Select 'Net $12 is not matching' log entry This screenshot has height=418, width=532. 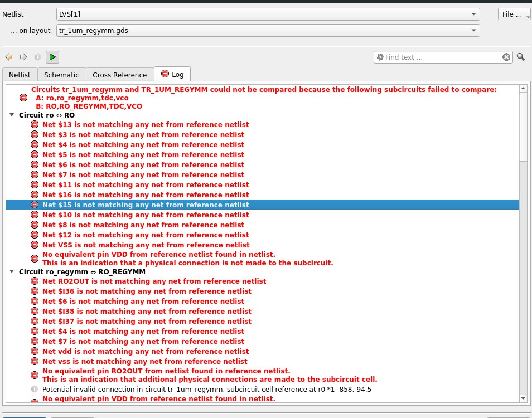(146, 235)
